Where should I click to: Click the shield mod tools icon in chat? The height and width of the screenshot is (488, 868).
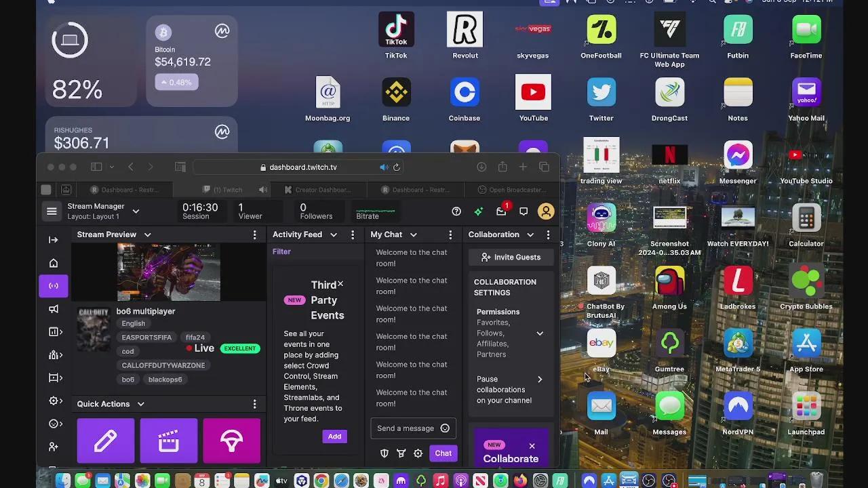(x=384, y=453)
